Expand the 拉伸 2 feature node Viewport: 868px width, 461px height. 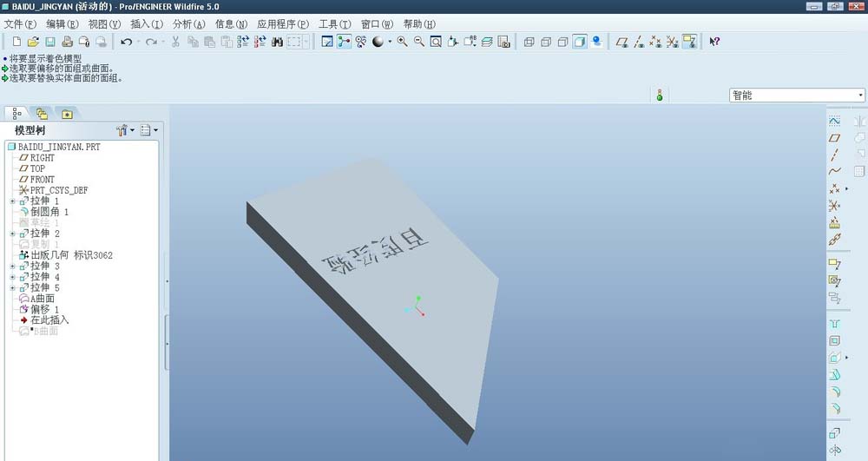(x=12, y=234)
